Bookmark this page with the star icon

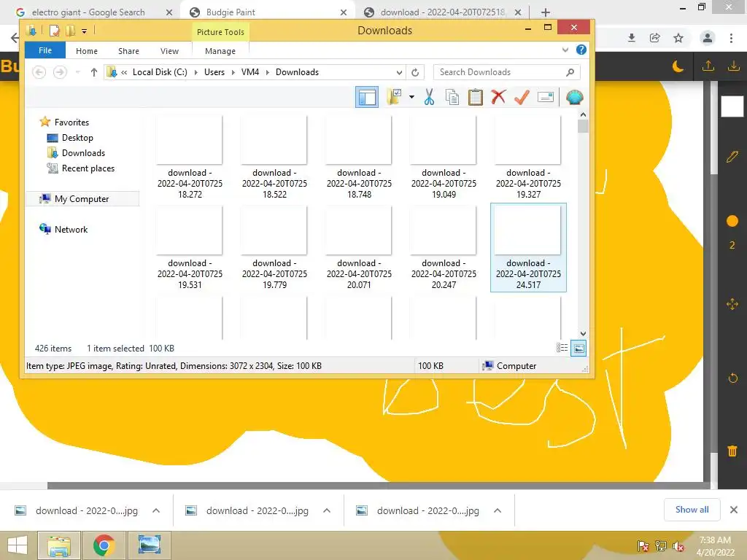(x=678, y=38)
